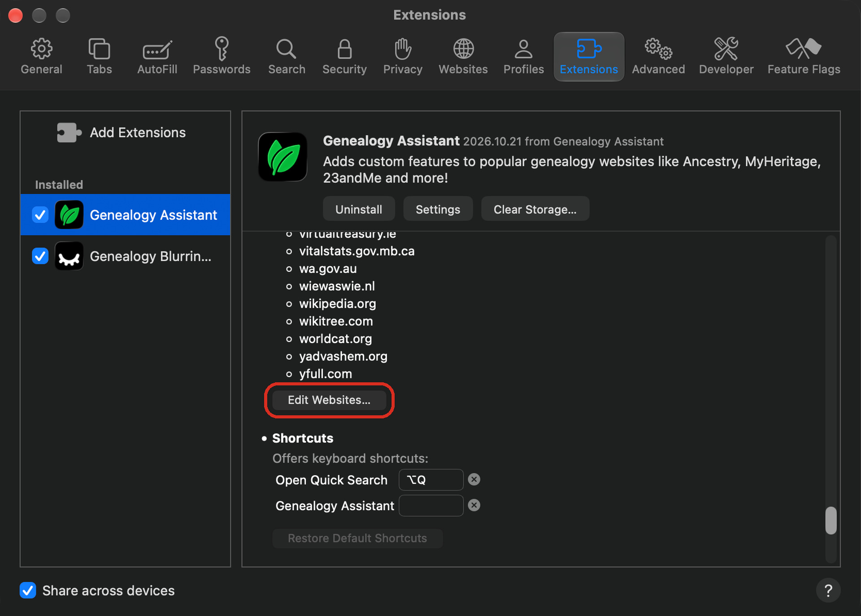Viewport: 861px width, 616px height.
Task: Select the Genealogy Assistant row in the Installed list
Action: click(126, 215)
